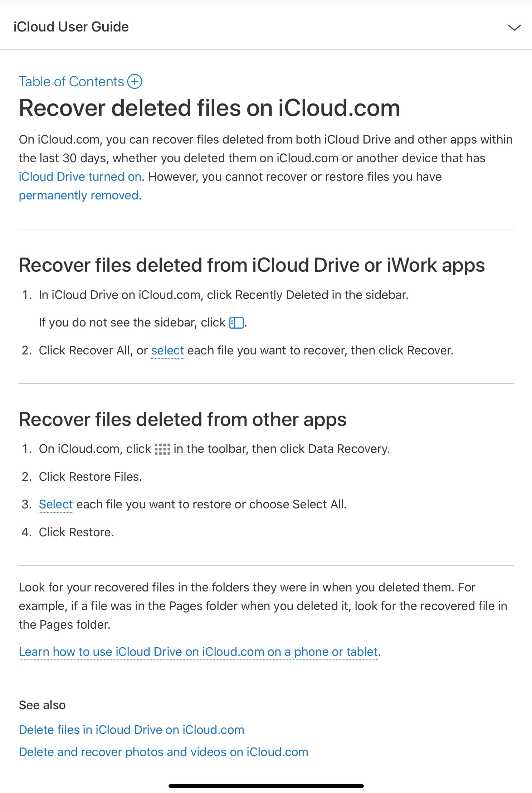This screenshot has height=793, width=532.
Task: Open 'Delete and recover photos and videos' link
Action: [x=163, y=752]
